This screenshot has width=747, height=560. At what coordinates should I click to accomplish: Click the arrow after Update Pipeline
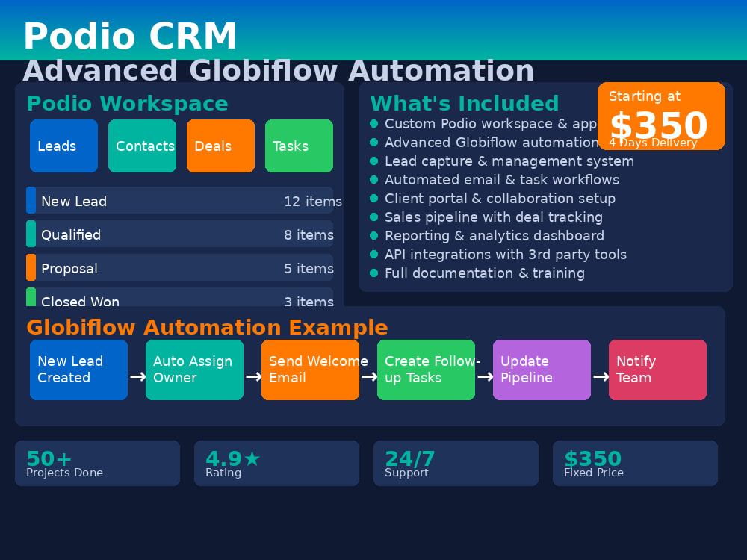click(601, 376)
